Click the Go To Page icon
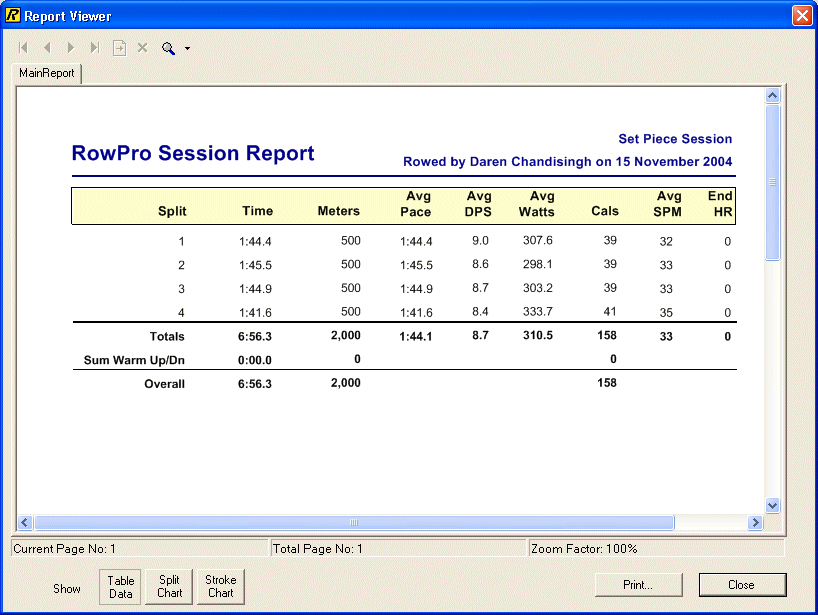 pyautogui.click(x=119, y=48)
